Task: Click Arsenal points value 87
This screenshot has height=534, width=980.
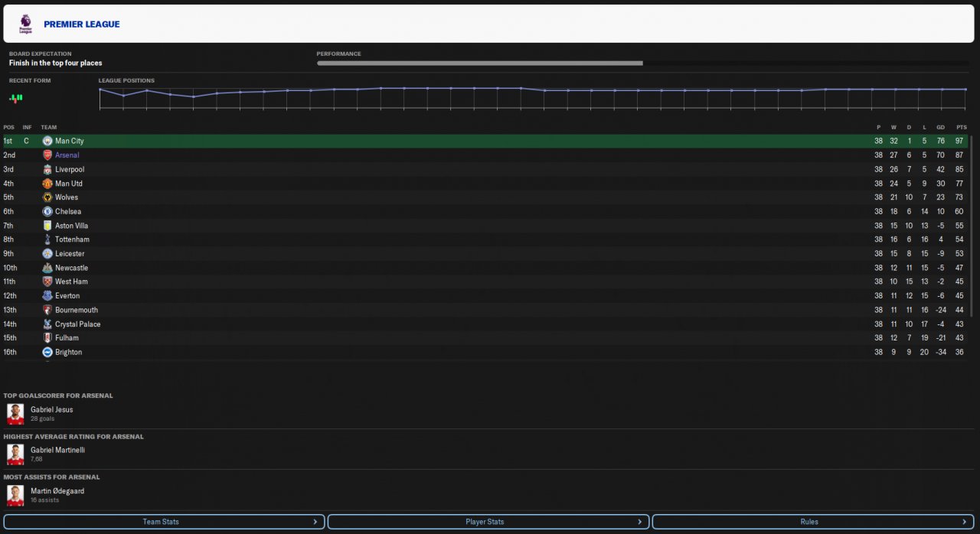Action: point(959,155)
